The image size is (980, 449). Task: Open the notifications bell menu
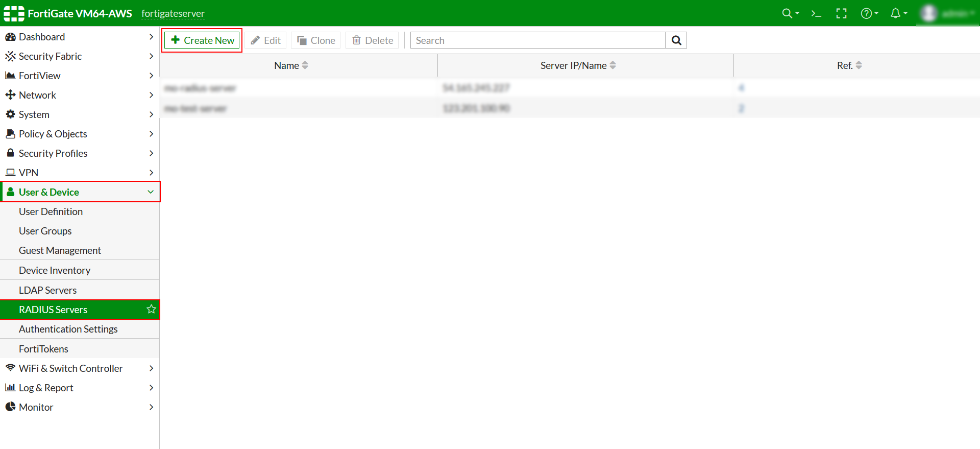coord(899,13)
